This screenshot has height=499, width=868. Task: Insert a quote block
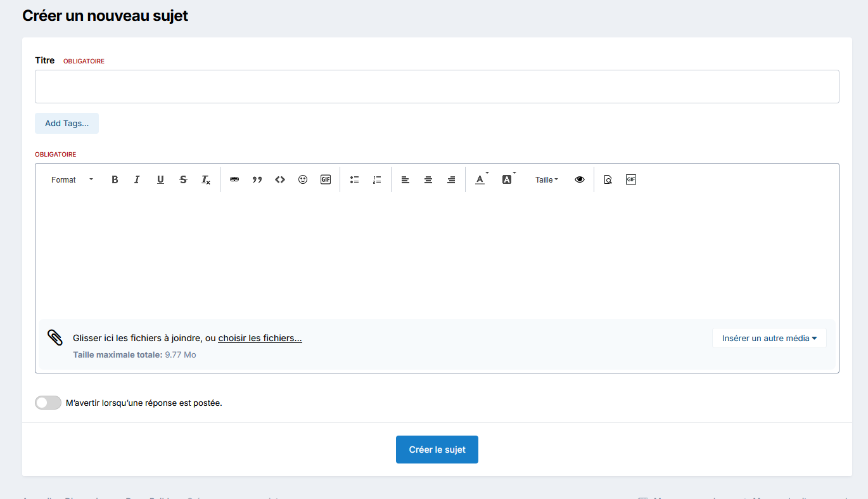pos(257,180)
